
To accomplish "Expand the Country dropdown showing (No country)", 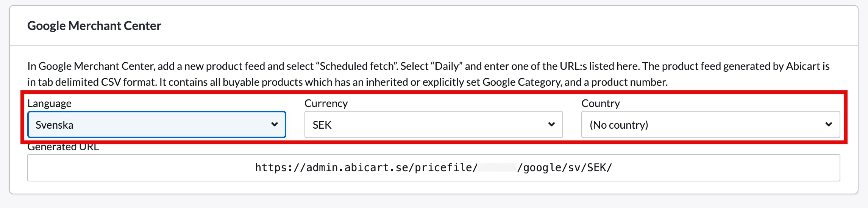I will [710, 124].
